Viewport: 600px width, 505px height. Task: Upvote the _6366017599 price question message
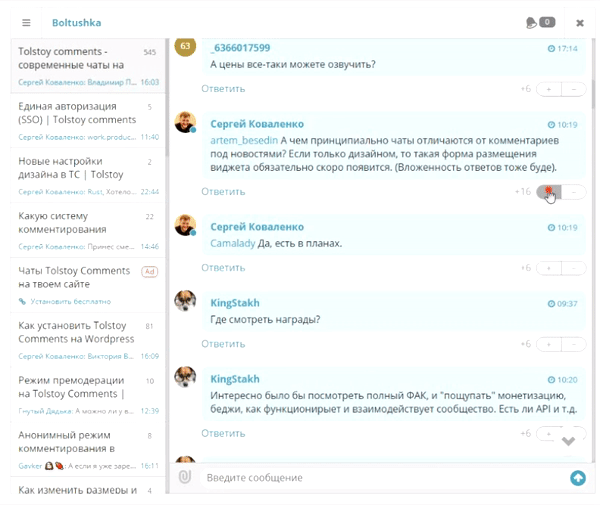click(549, 89)
